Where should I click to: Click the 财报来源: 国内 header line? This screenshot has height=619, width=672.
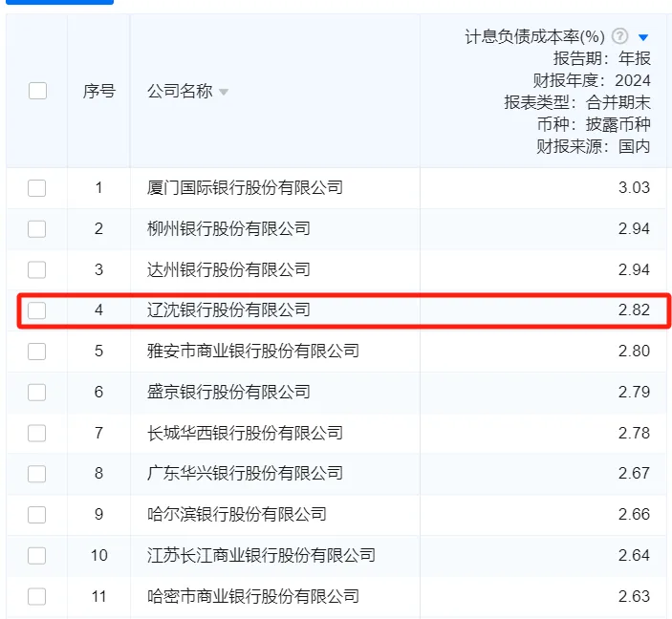pos(594,146)
